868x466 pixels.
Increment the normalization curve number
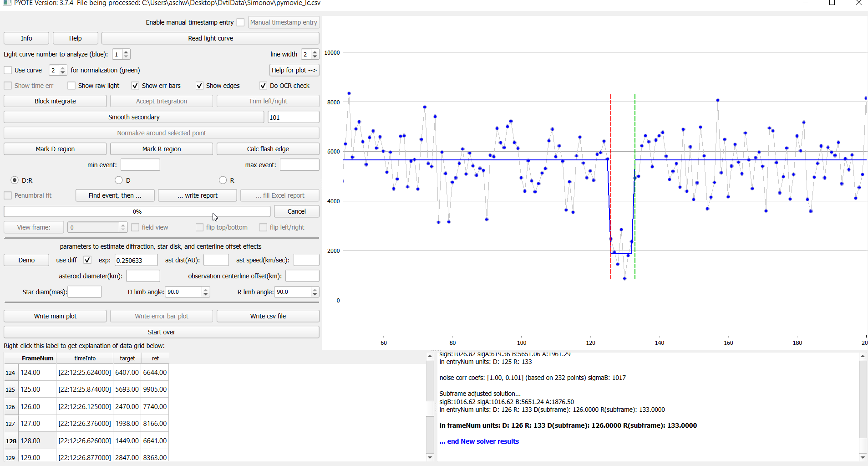click(x=63, y=67)
